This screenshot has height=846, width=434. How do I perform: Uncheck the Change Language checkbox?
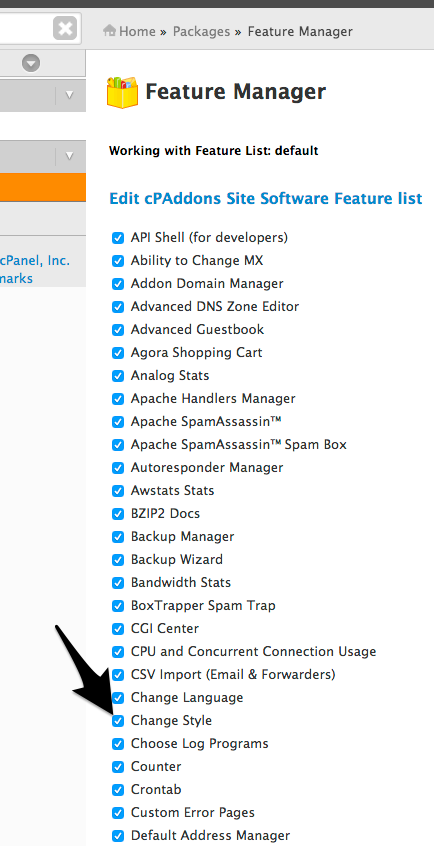pos(118,698)
